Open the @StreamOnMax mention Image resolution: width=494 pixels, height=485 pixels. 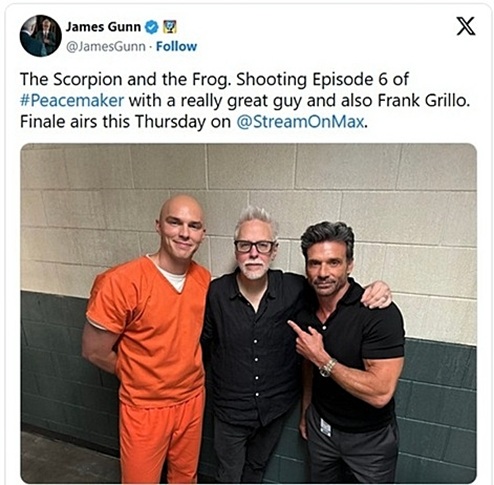click(x=300, y=121)
